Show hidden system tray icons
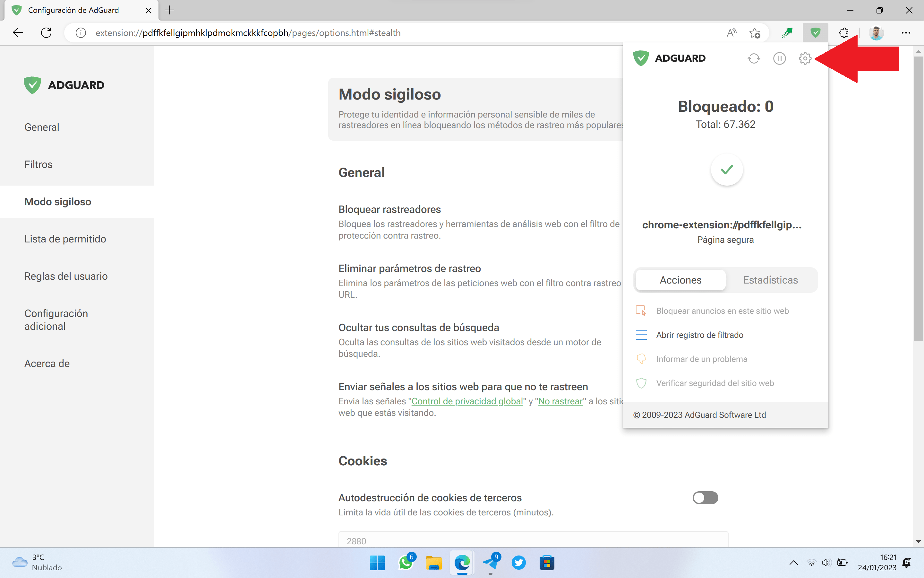Screen dimensions: 924x578 pos(793,563)
